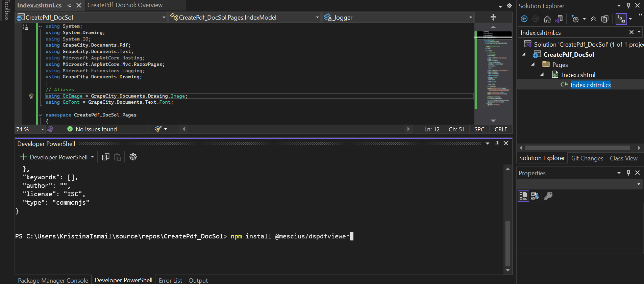Toggle auto-hide pin for Developer PowerShell
The image size is (644, 284).
pos(497,143)
